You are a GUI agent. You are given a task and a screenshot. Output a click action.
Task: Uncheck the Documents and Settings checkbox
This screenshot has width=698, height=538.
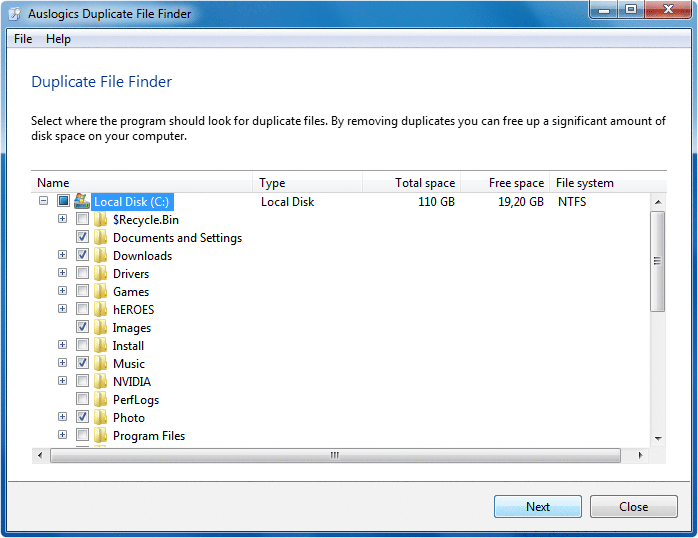pos(82,237)
